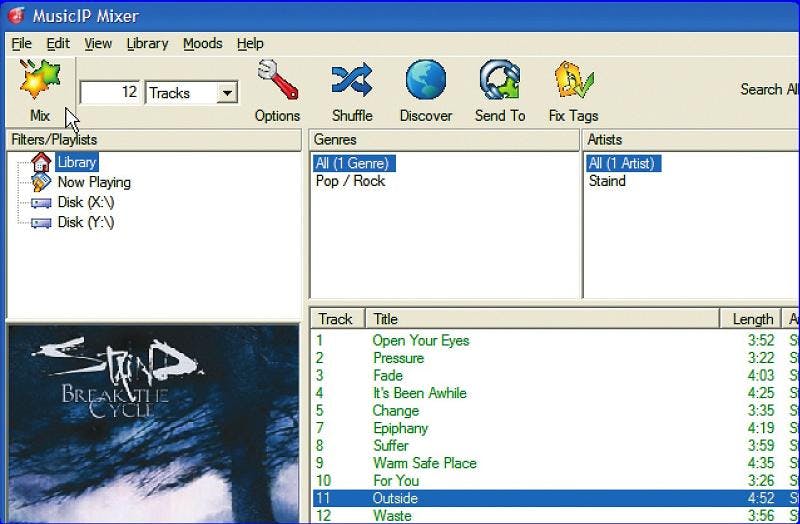Select track For You

[556, 481]
